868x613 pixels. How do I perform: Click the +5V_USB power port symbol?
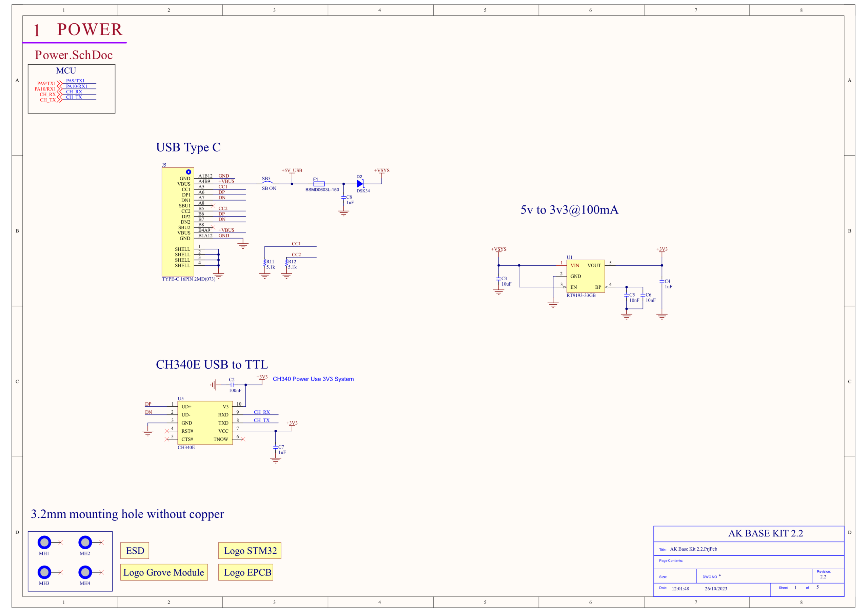click(x=292, y=172)
